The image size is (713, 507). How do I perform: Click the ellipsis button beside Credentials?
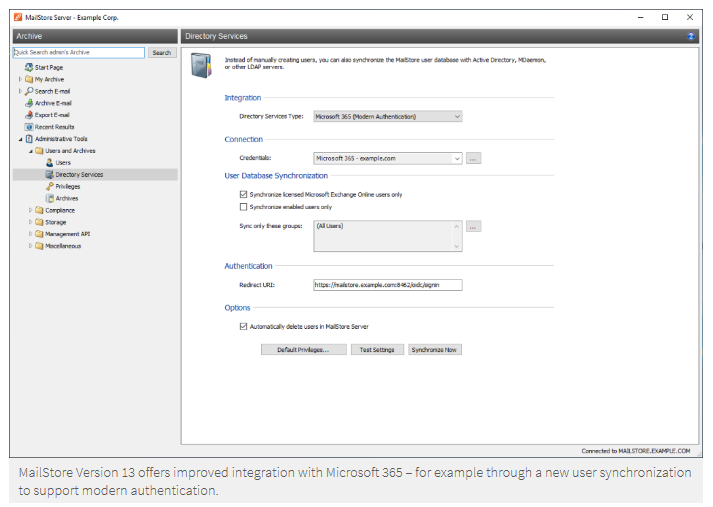click(473, 158)
